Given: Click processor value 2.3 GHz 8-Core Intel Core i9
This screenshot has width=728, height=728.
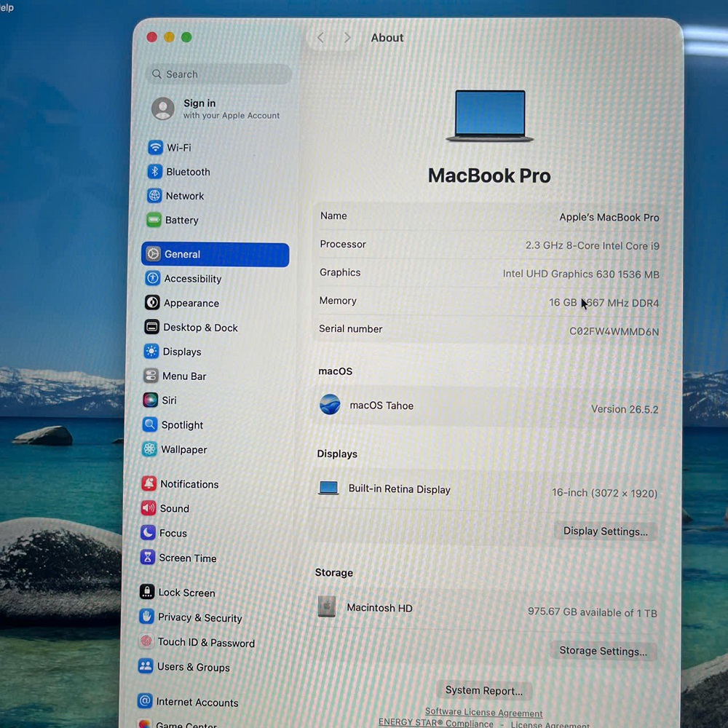Looking at the screenshot, I should point(592,245).
